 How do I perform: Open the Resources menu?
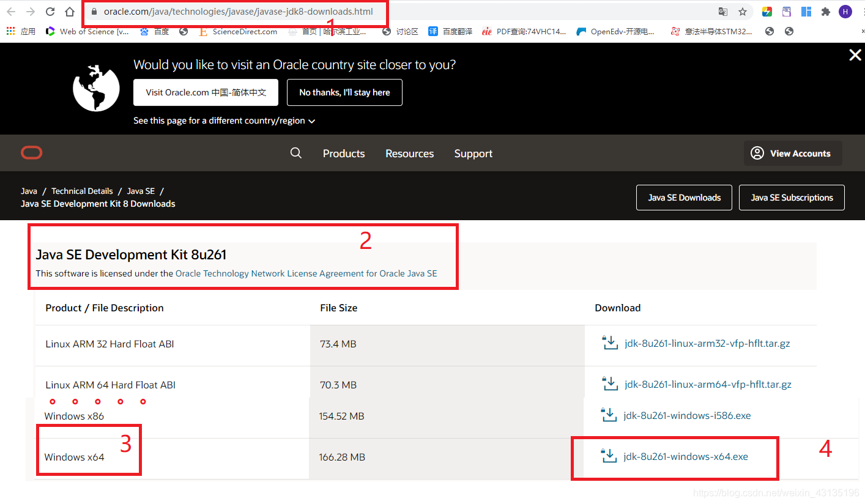point(410,154)
